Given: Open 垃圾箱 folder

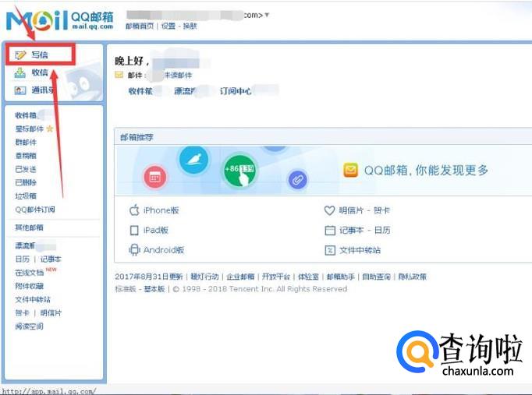Looking at the screenshot, I should click(26, 196).
